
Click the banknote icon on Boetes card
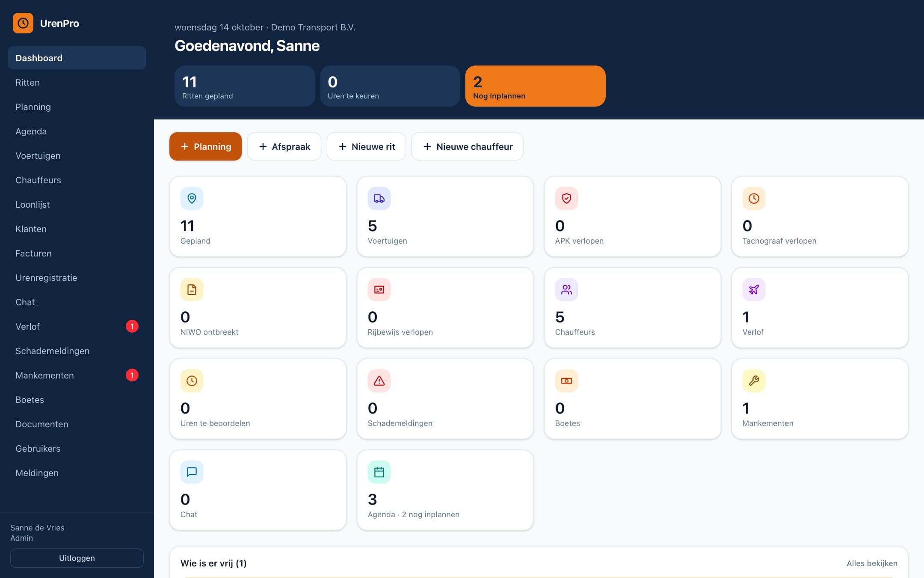566,381
